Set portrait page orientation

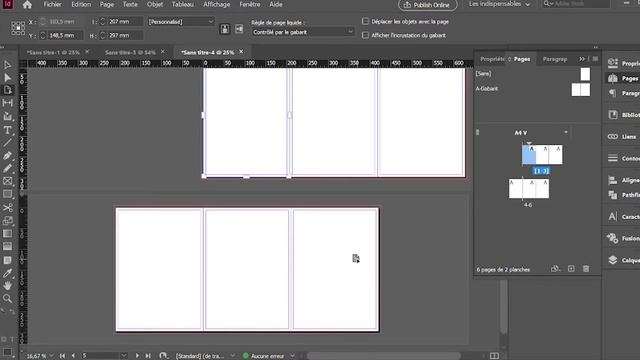225,29
